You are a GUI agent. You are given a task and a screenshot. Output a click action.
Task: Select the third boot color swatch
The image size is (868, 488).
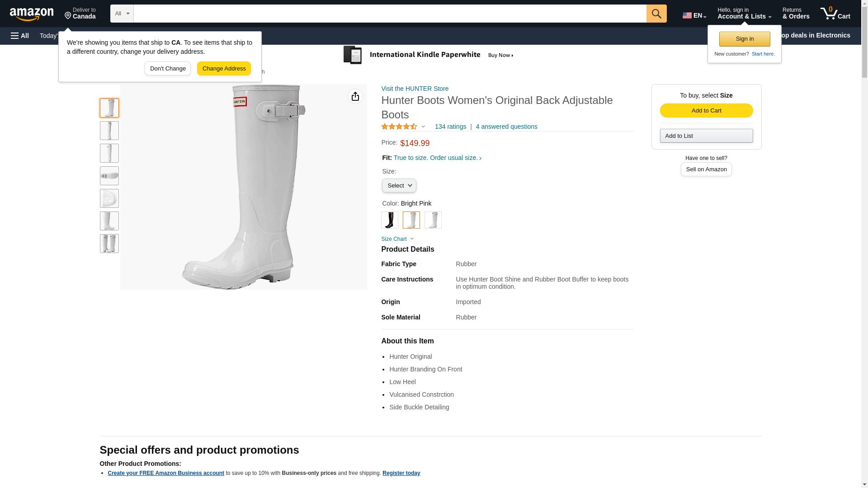433,220
